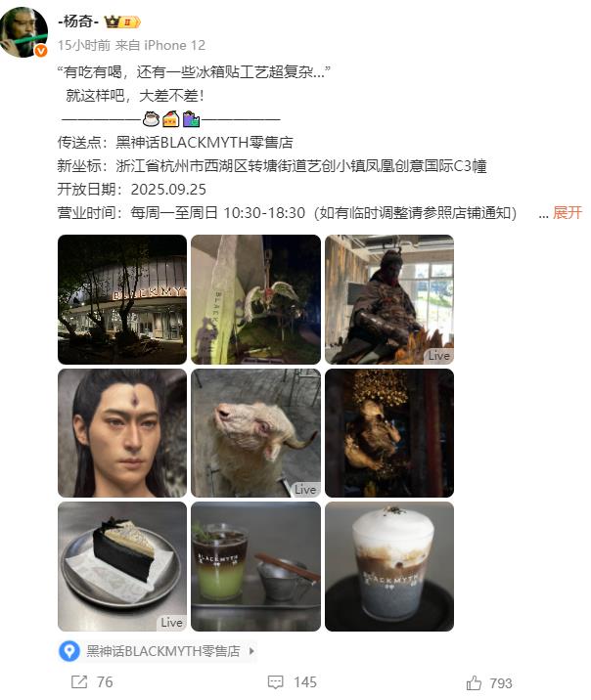
Task: Expand full post text with 展开
Action: pyautogui.click(x=568, y=212)
